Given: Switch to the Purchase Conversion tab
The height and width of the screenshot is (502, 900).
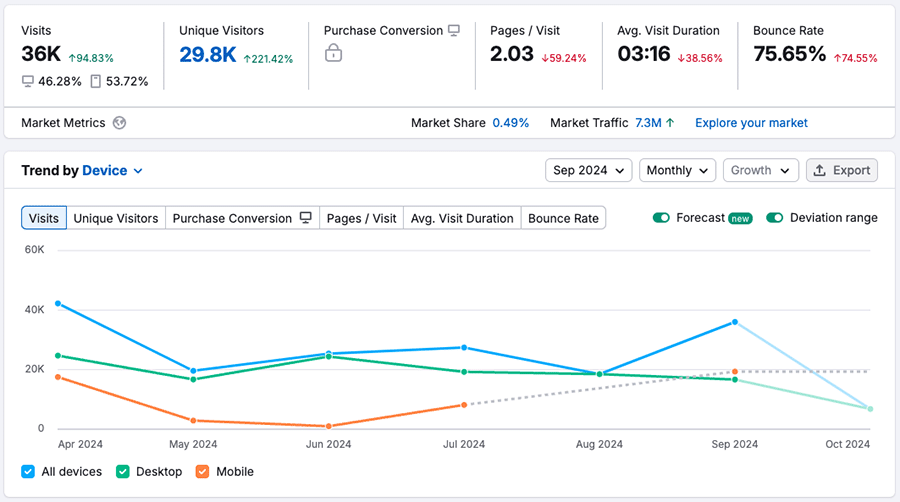Looking at the screenshot, I should tap(242, 218).
